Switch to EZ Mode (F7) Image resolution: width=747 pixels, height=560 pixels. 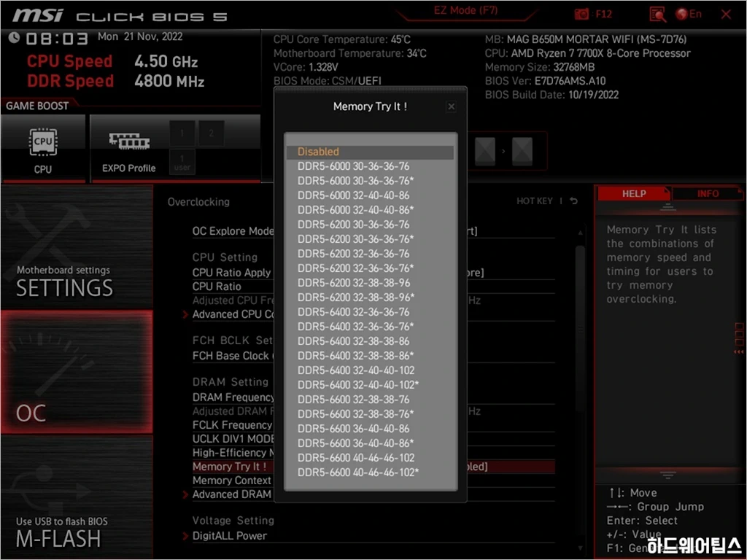(465, 10)
